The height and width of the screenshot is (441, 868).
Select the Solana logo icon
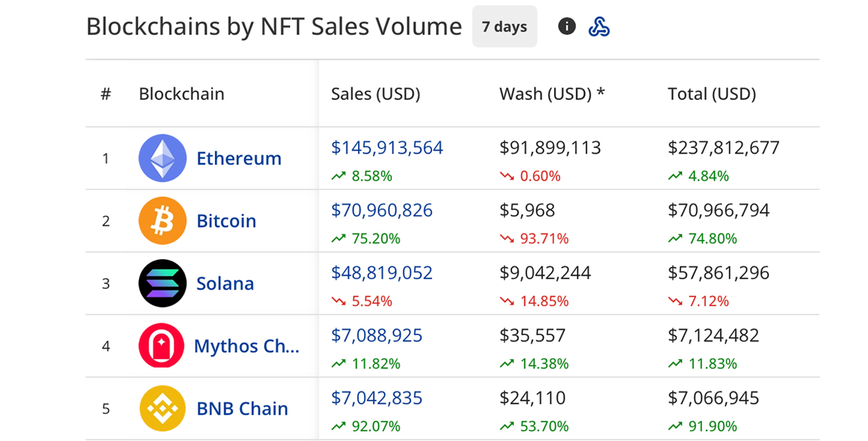point(163,283)
